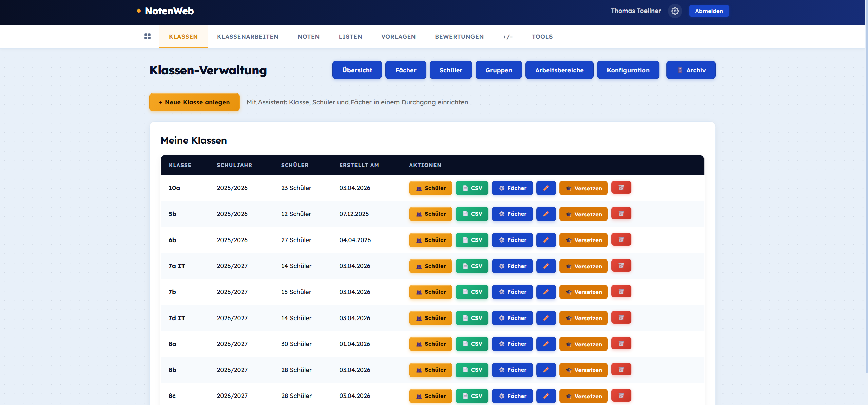The image size is (868, 405).
Task: Open the NOTEN menu item
Action: coord(308,36)
